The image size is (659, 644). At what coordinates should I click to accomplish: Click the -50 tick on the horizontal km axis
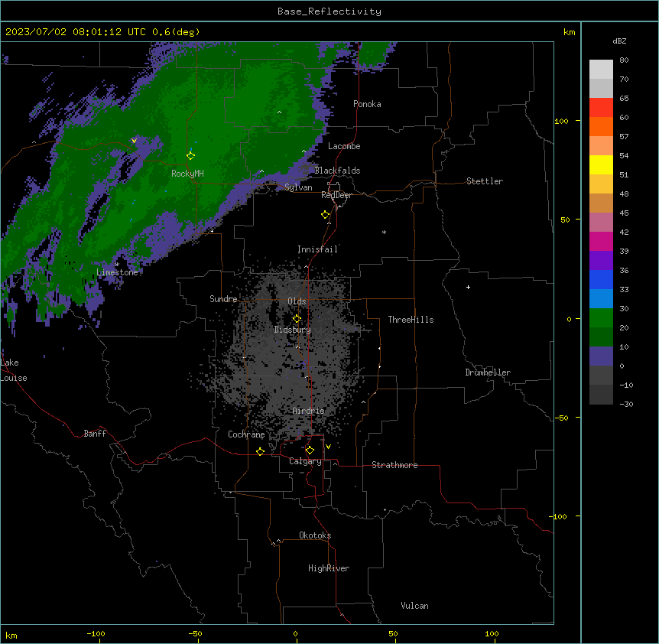[x=195, y=633]
